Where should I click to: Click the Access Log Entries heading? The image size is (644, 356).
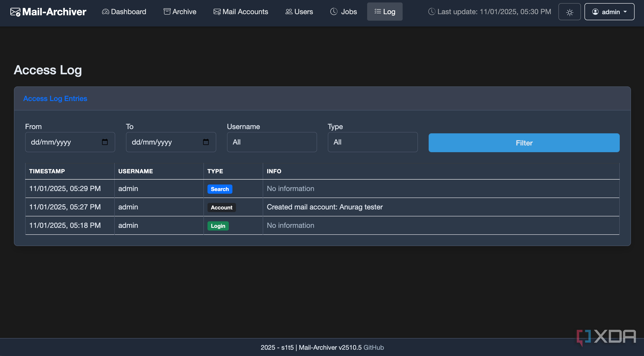point(55,99)
